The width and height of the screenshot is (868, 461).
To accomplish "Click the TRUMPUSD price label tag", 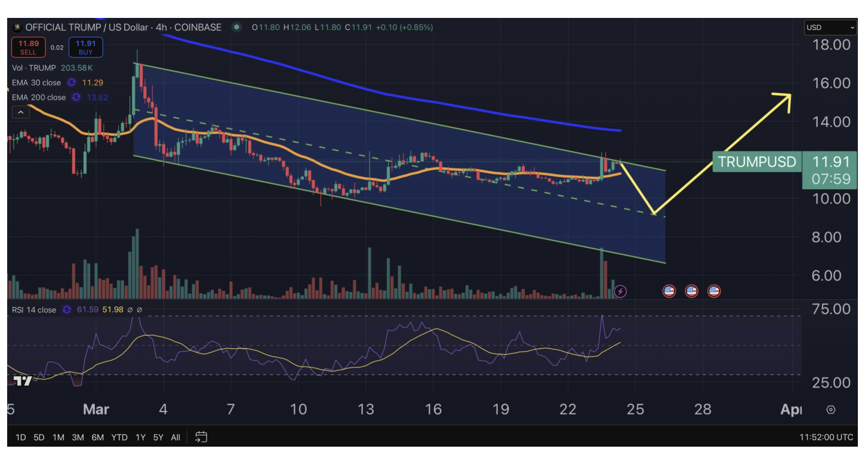I will pos(756,162).
